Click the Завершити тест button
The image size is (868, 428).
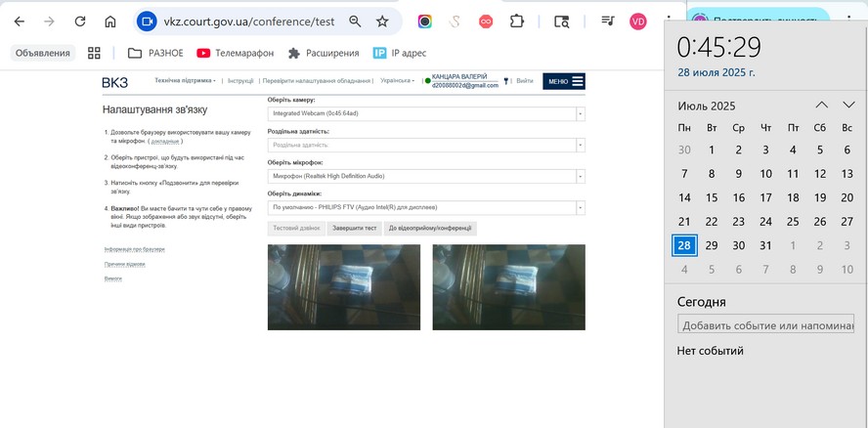tap(354, 229)
